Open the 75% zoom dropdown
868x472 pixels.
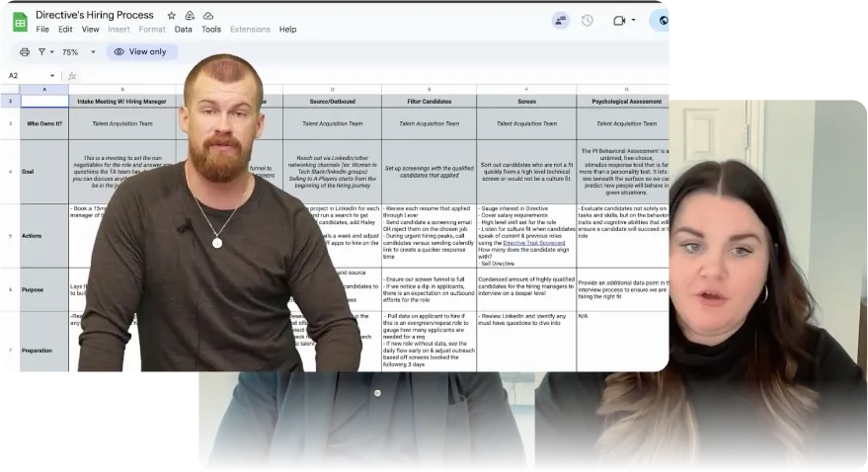point(78,52)
